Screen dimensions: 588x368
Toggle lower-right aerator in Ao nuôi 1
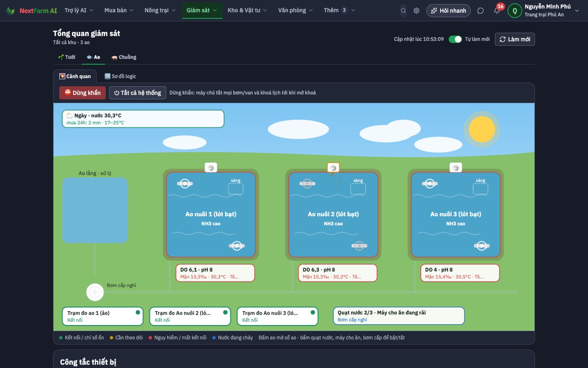coord(237,246)
